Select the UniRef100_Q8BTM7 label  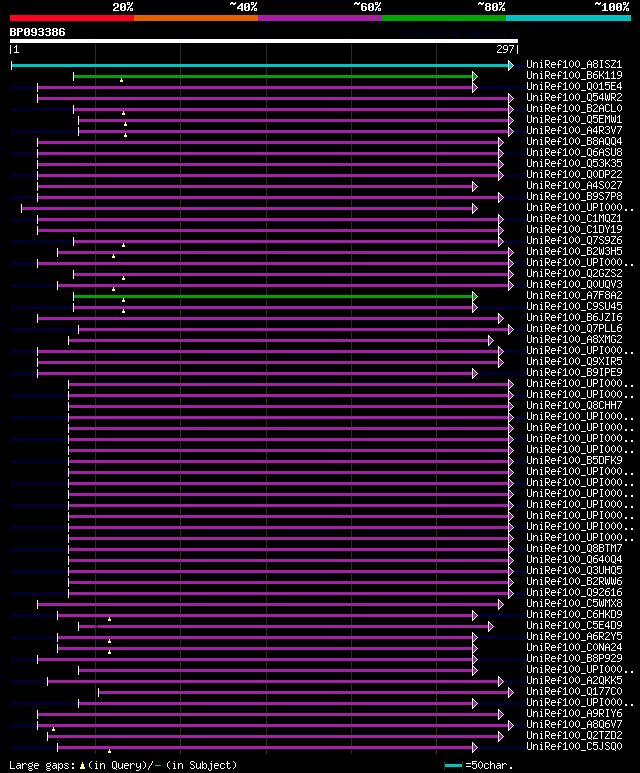coord(574,548)
